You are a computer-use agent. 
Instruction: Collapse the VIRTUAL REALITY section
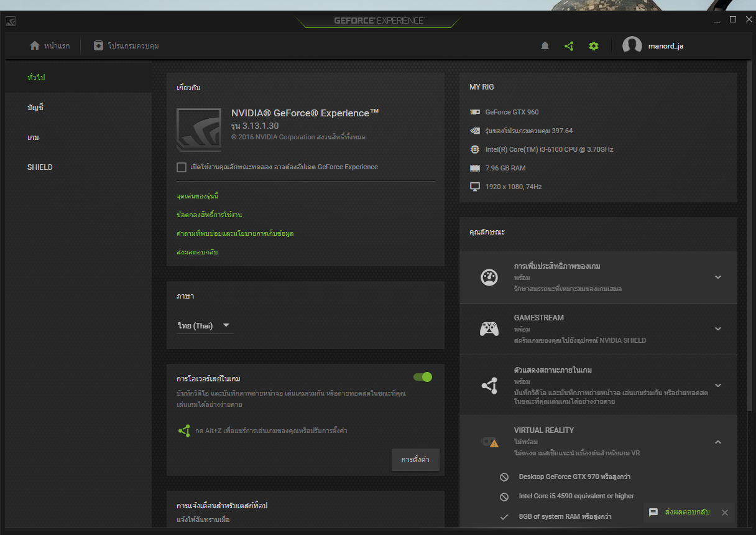(718, 442)
